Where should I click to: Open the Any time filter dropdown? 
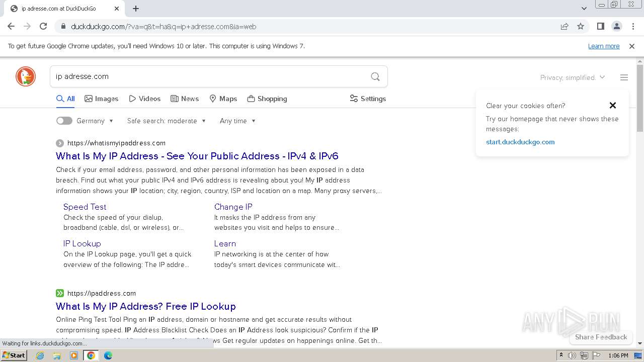coord(238,121)
